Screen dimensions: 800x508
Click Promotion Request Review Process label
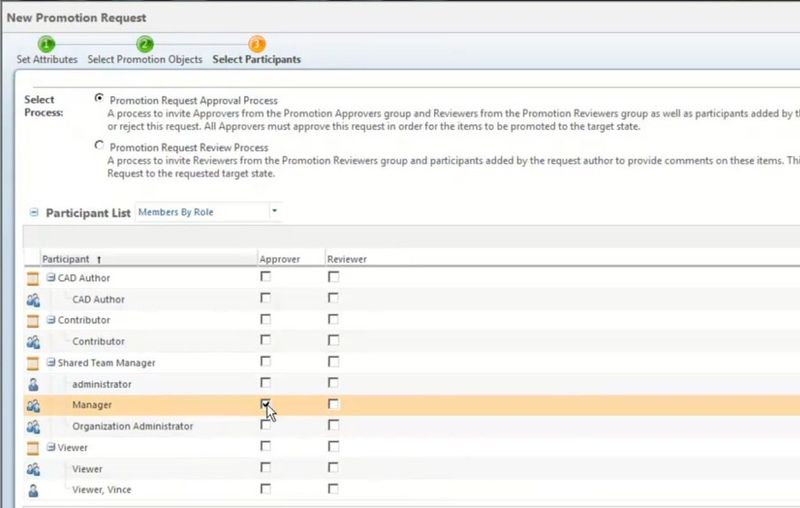(189, 147)
